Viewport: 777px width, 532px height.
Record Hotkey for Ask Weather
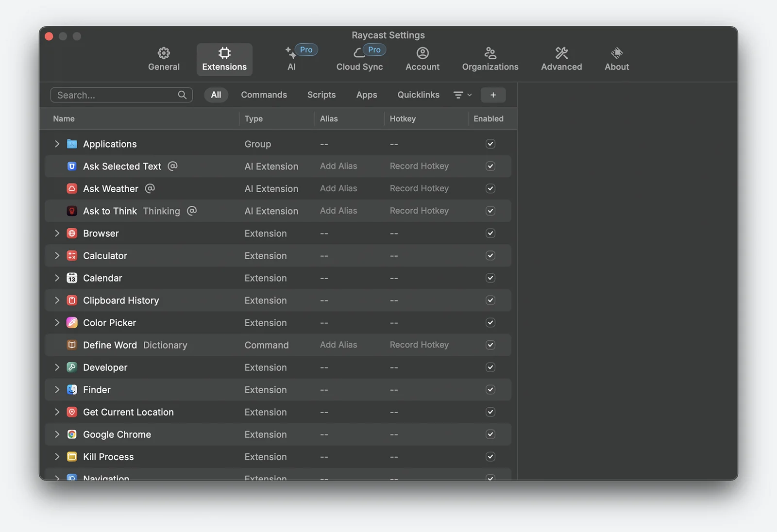point(419,188)
